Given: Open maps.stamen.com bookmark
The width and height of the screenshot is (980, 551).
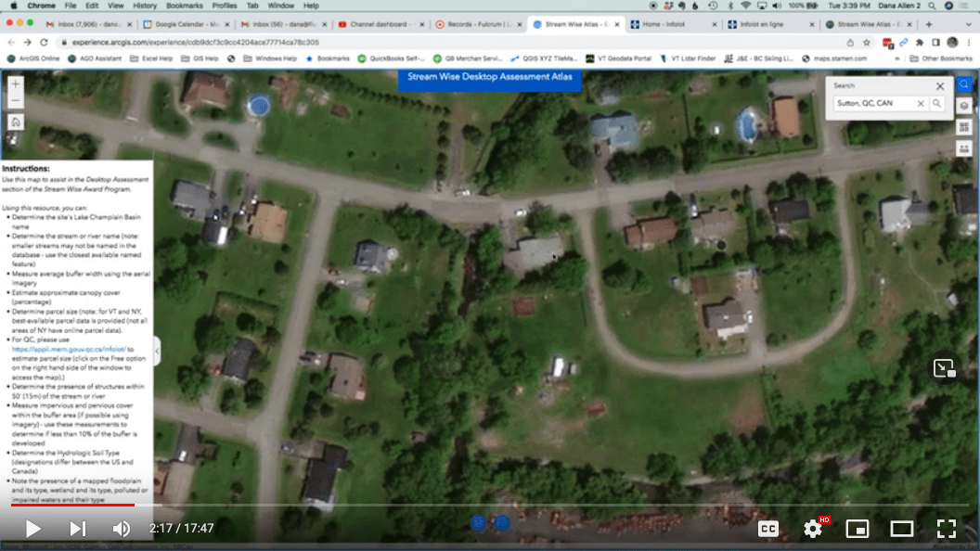Looking at the screenshot, I should tap(834, 58).
